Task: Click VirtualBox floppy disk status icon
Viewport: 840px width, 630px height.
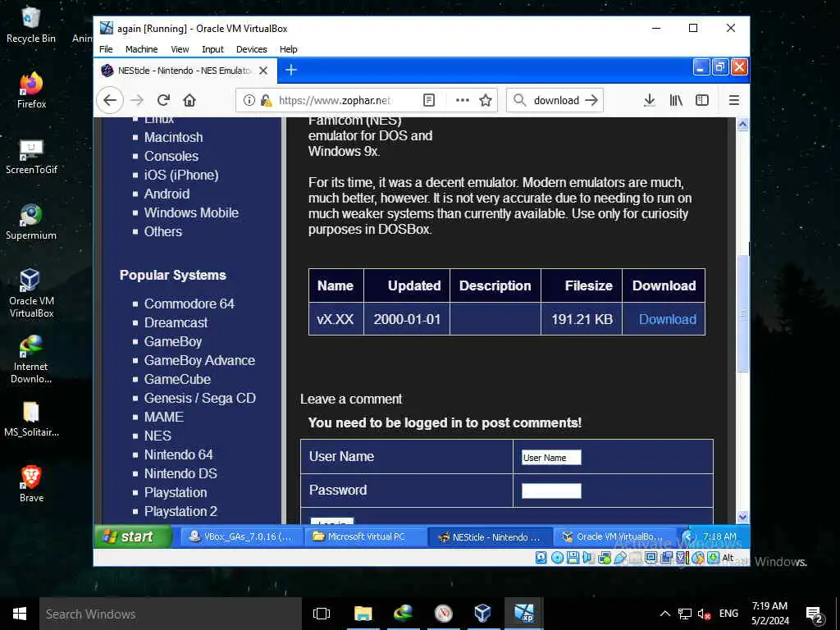Action: point(573,558)
